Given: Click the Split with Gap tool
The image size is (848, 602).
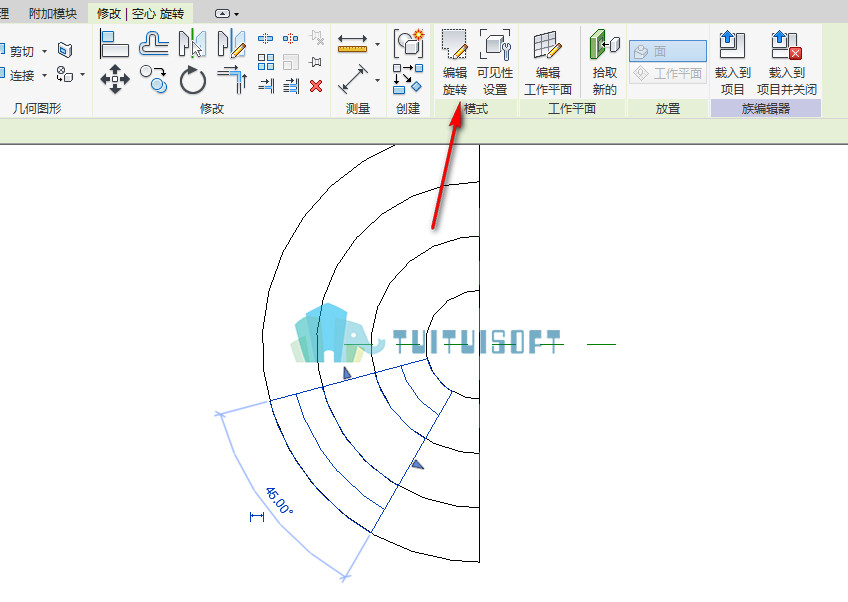Looking at the screenshot, I should pos(290,38).
